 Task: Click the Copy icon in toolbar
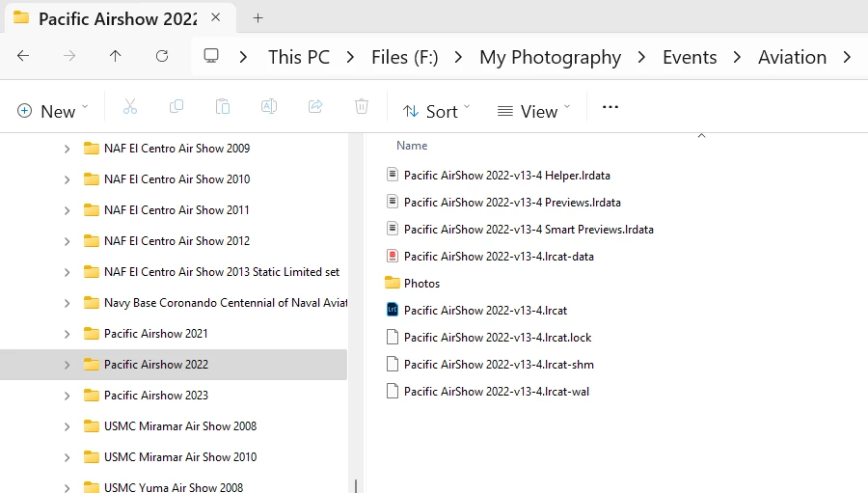(176, 106)
